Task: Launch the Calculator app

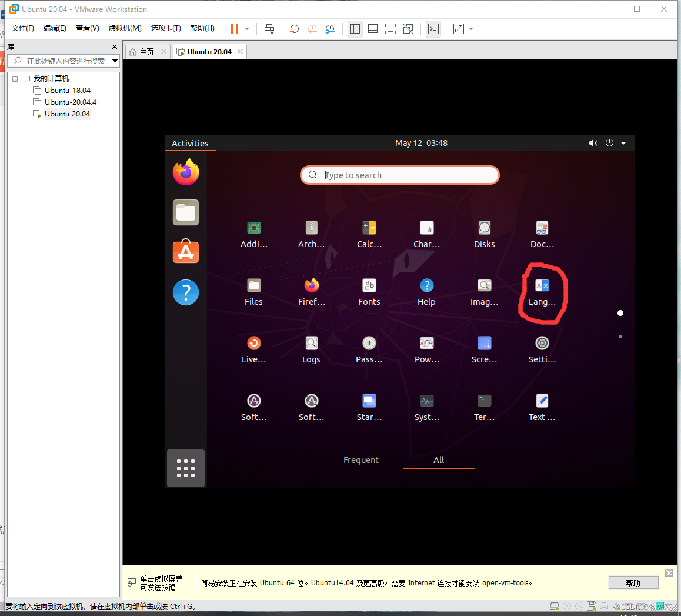Action: point(369,228)
